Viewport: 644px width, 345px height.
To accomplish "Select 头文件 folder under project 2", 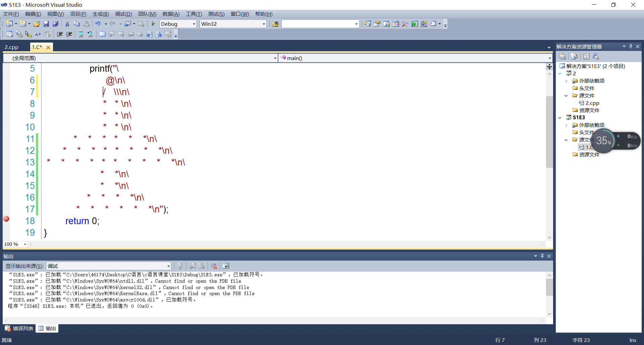I will (x=583, y=88).
